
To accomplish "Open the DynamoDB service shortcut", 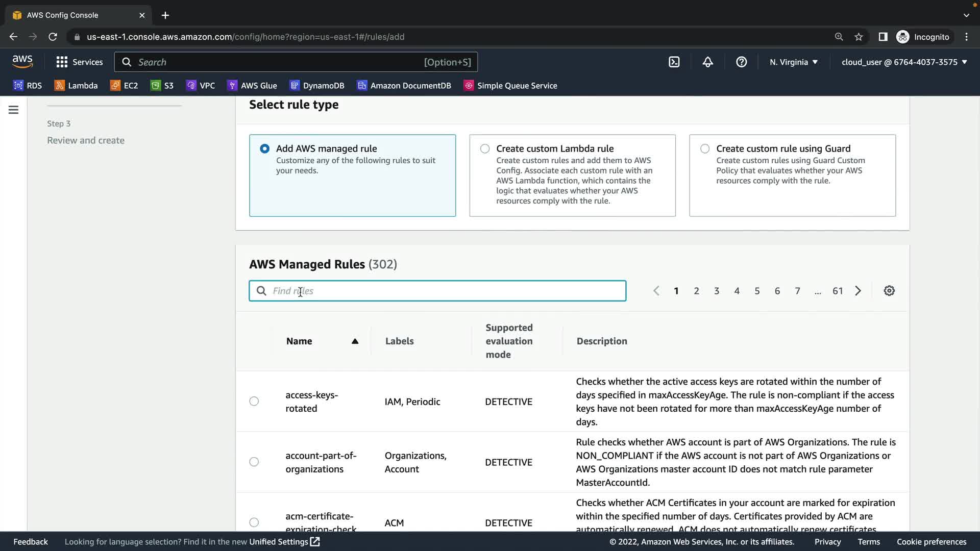I will click(317, 86).
